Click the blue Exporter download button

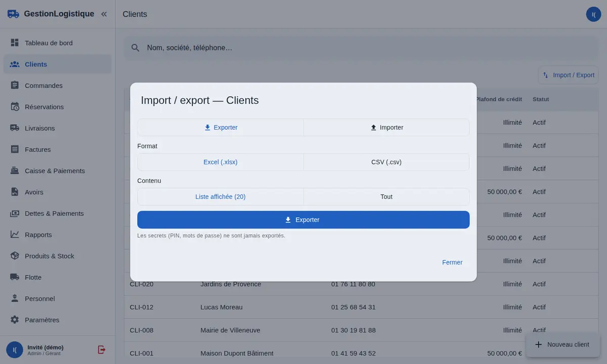tap(303, 220)
